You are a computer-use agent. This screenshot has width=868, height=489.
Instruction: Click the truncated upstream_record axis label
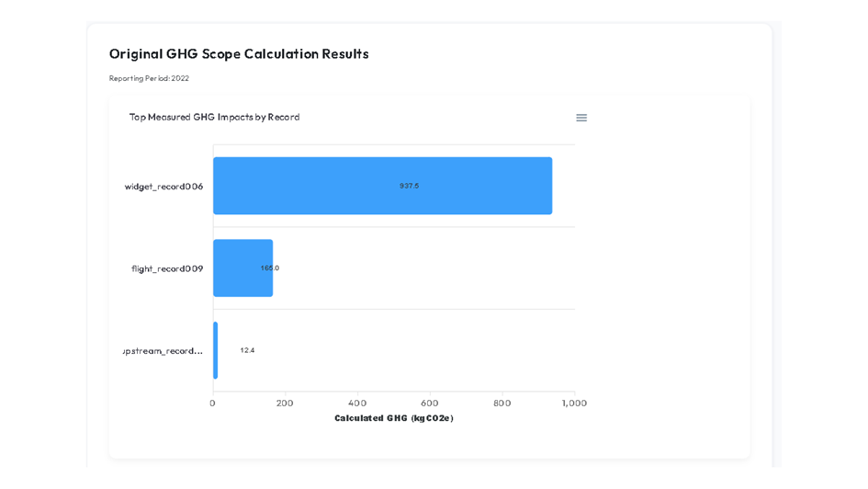(x=163, y=351)
